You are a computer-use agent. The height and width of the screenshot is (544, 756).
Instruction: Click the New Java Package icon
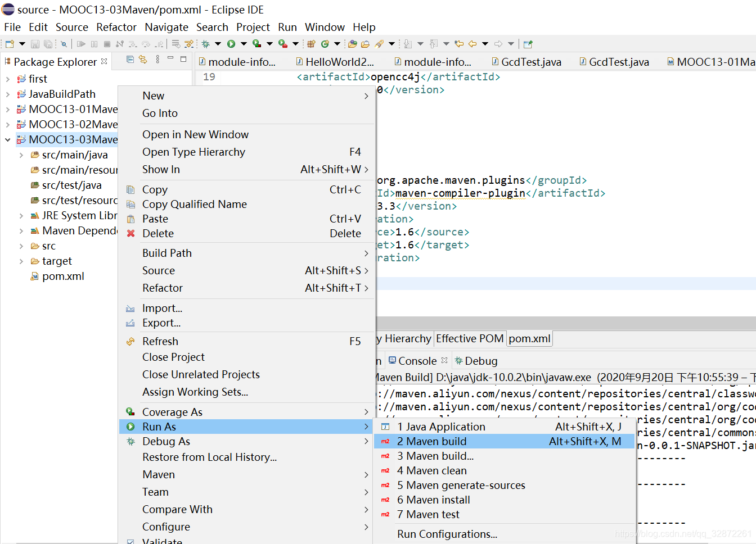pyautogui.click(x=311, y=44)
